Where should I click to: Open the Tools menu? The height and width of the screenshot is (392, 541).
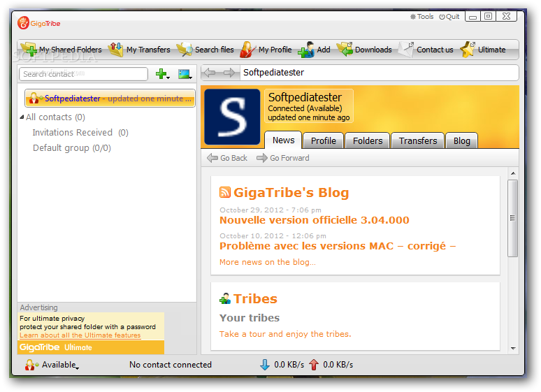point(421,17)
